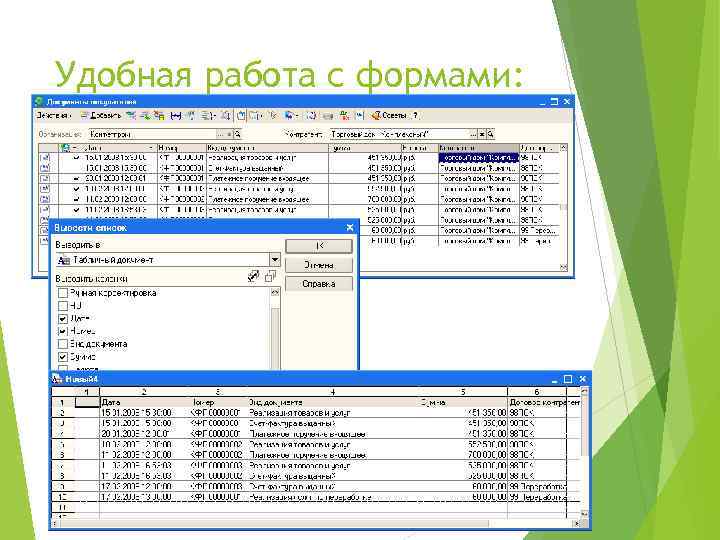Click the first row's document icon in the journal
Screen dimensions: 720x540
(x=45, y=158)
